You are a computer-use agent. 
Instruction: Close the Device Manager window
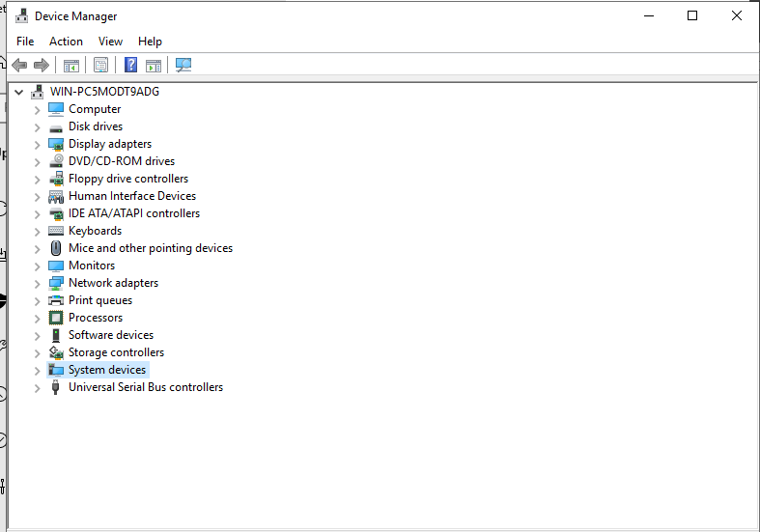click(x=736, y=16)
